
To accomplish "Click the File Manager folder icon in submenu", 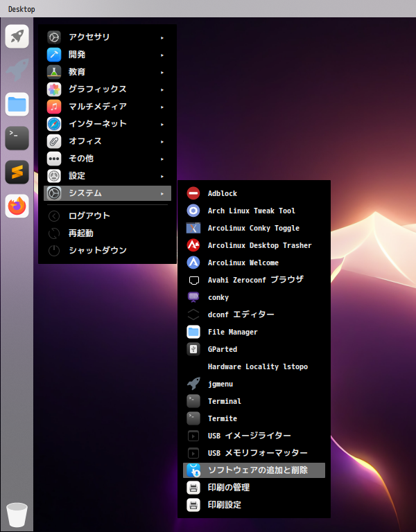I will click(x=193, y=332).
